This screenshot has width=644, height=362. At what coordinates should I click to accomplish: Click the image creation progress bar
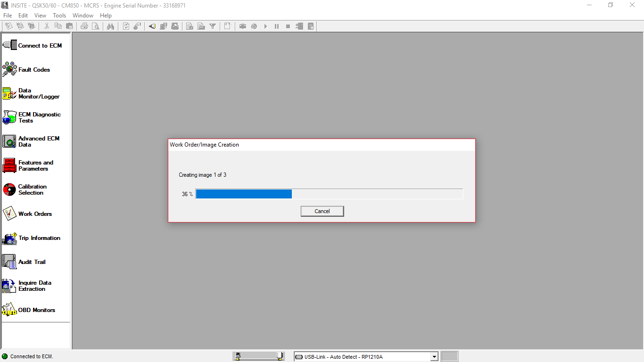pos(330,194)
